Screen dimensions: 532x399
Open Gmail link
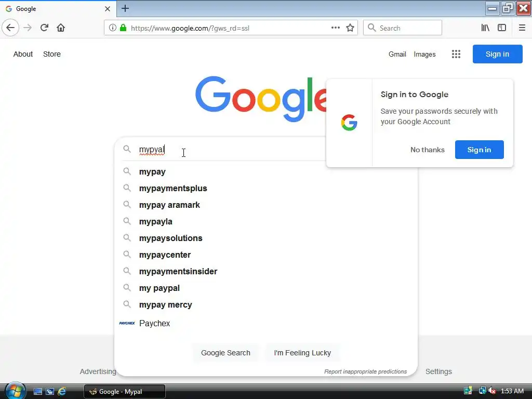397,54
